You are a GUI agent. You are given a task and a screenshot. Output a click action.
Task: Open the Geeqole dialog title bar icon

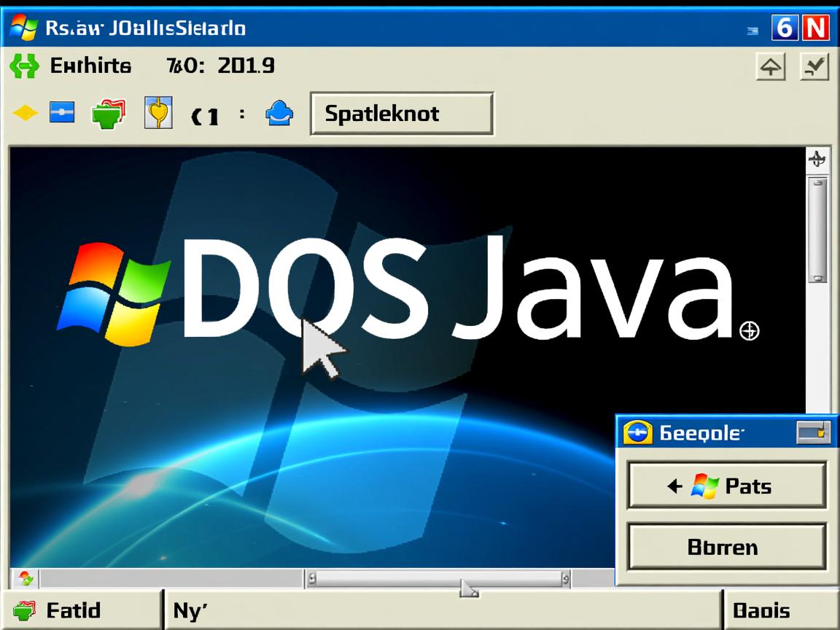[x=637, y=432]
